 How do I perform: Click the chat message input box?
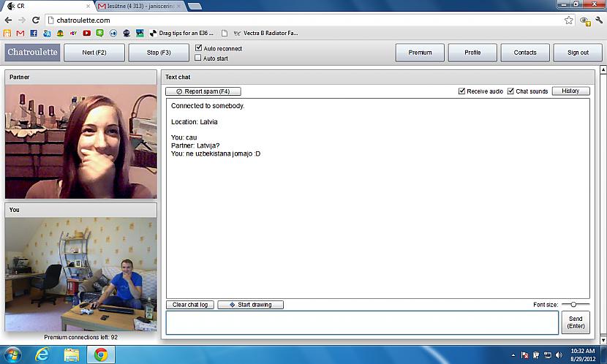coord(362,322)
